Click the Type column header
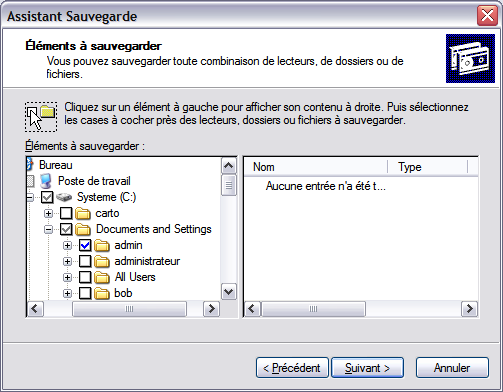 click(x=428, y=167)
